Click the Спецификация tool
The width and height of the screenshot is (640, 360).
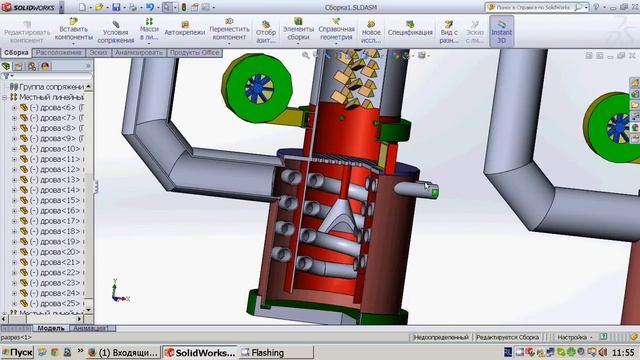pyautogui.click(x=410, y=29)
